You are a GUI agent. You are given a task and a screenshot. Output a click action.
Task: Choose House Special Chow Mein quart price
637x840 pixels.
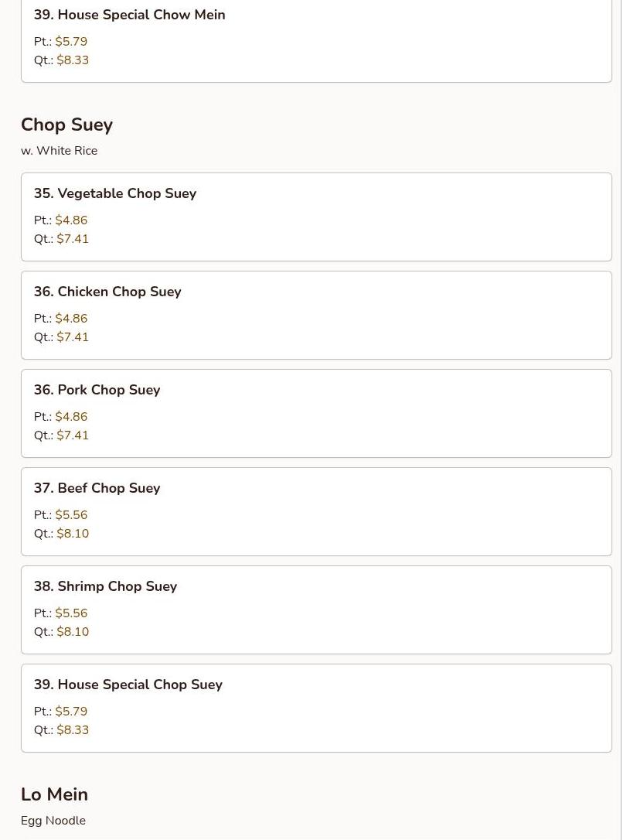point(73,60)
